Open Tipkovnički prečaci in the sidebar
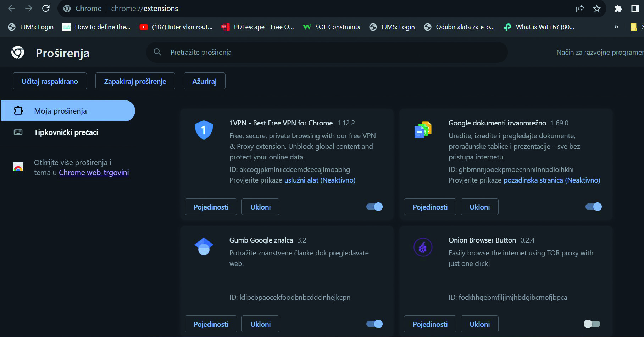644x337 pixels. coord(66,132)
